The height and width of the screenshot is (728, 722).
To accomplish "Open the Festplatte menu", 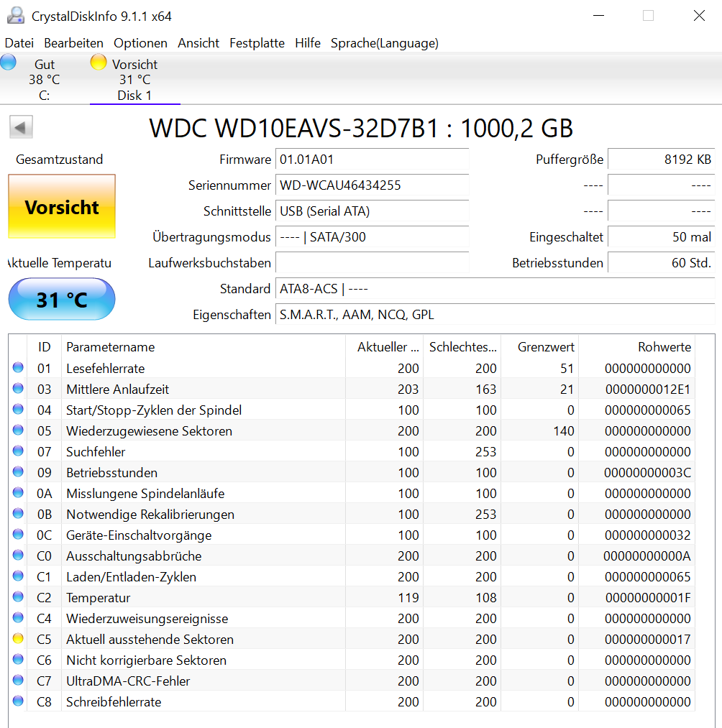I will click(257, 43).
